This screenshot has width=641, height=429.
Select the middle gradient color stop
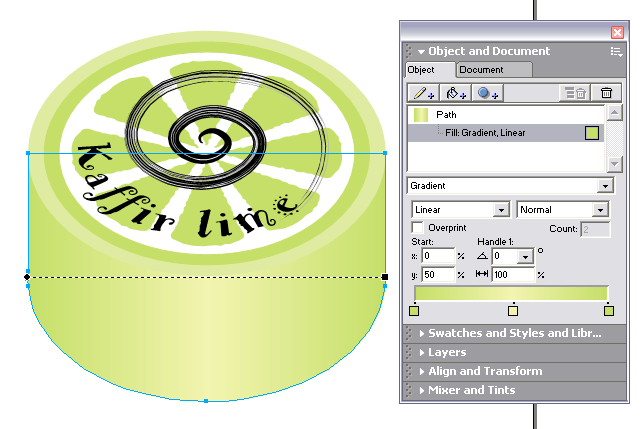point(513,311)
